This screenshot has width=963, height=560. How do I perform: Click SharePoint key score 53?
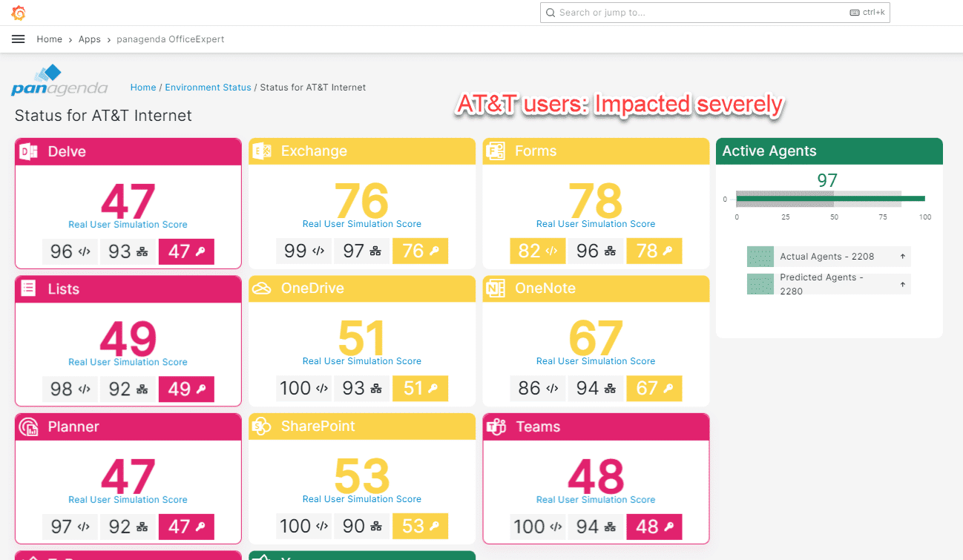coord(420,526)
